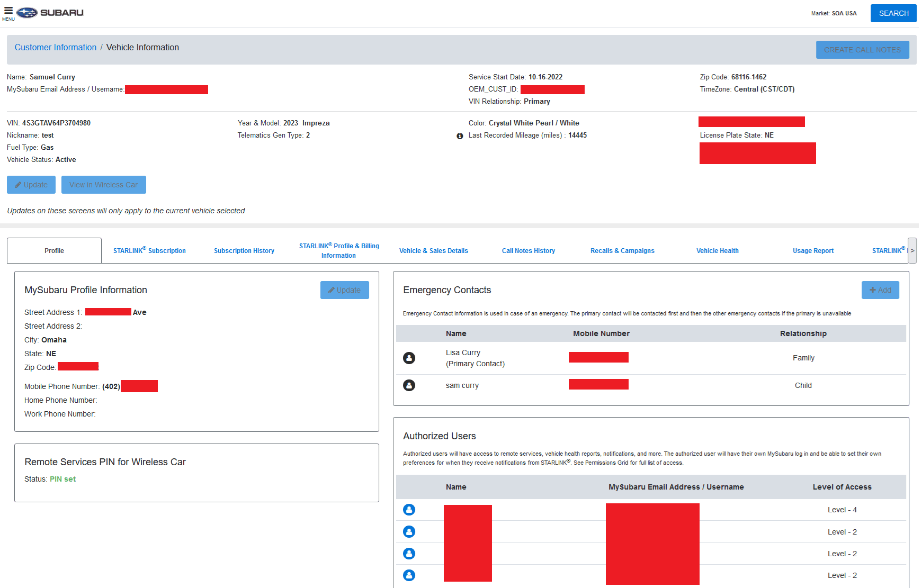View the Usage Report tab

coord(813,251)
